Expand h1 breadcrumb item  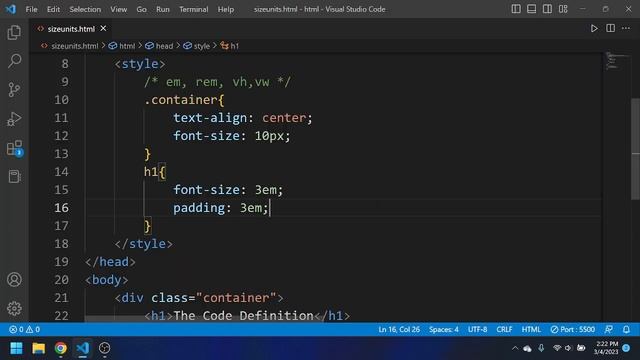tap(230, 46)
